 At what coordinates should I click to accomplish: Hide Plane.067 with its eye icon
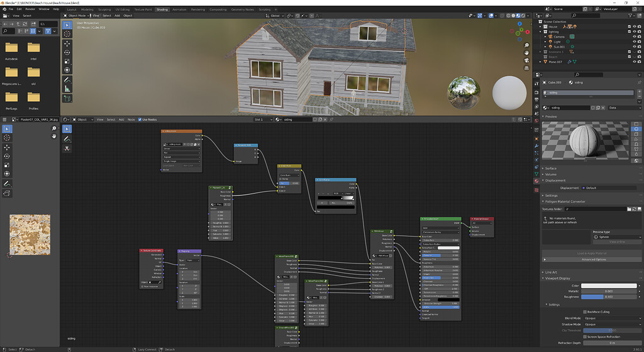pos(634,62)
